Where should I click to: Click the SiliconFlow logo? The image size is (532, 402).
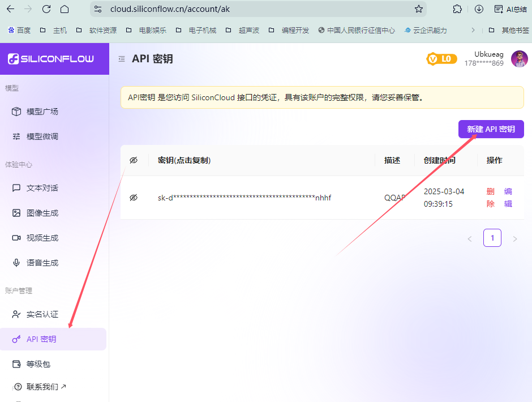pyautogui.click(x=51, y=59)
